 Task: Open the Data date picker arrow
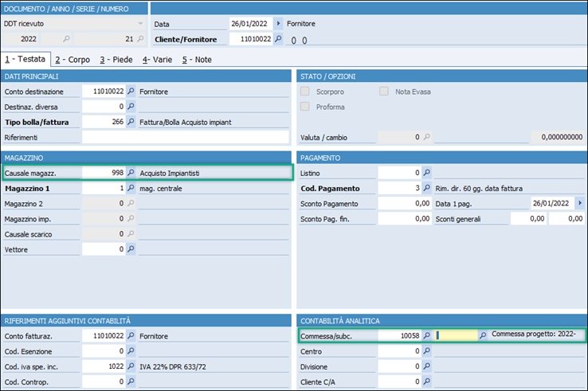[278, 24]
